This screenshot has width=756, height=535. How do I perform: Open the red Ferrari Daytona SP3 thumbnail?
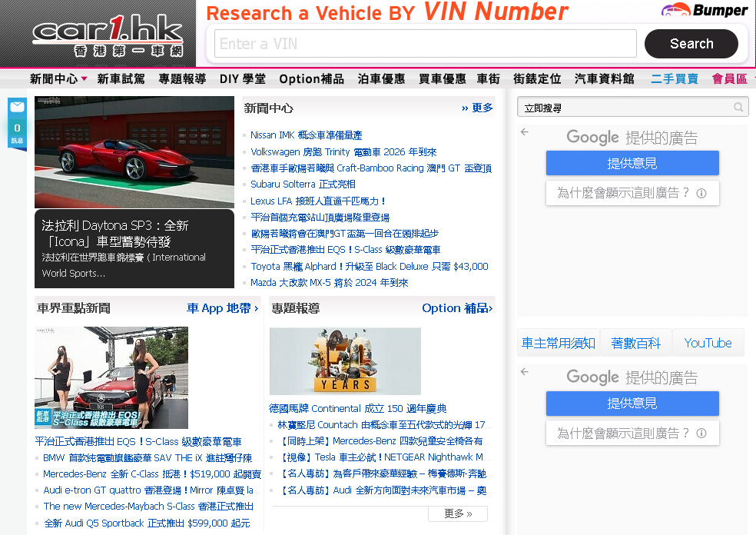[x=134, y=151]
